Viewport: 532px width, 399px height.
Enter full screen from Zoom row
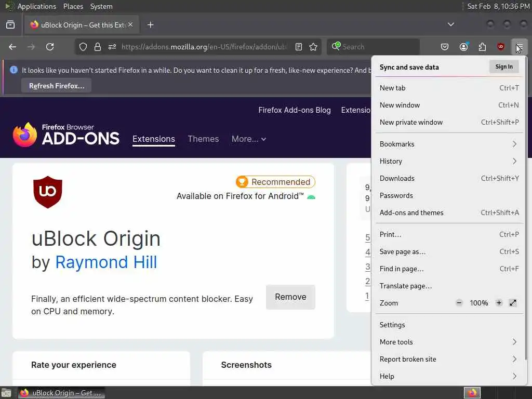pos(513,303)
